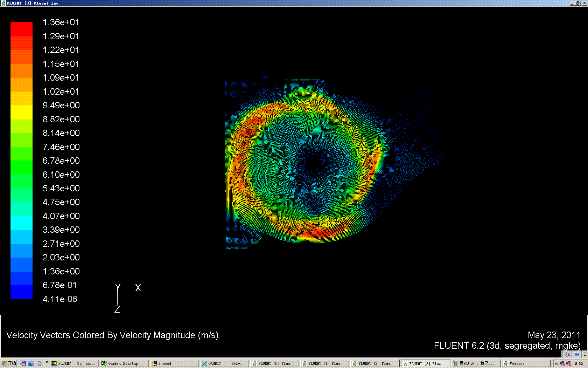Open the Start menu button
This screenshot has height=368, width=588.
point(9,363)
